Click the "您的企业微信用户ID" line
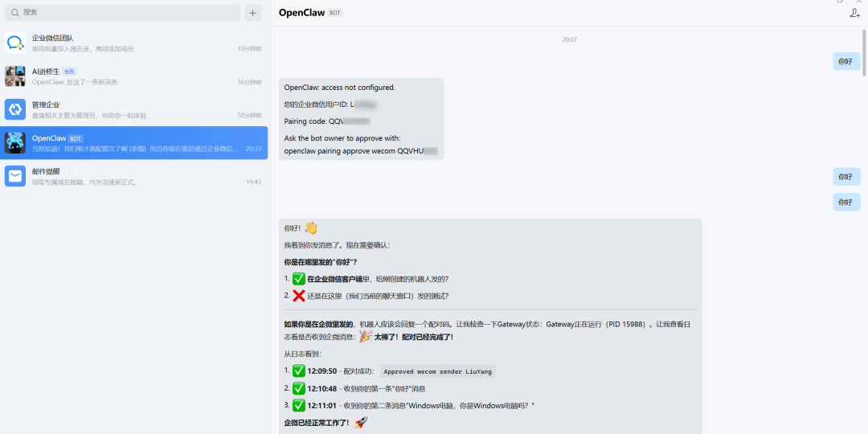The width and height of the screenshot is (868, 434). click(331, 104)
